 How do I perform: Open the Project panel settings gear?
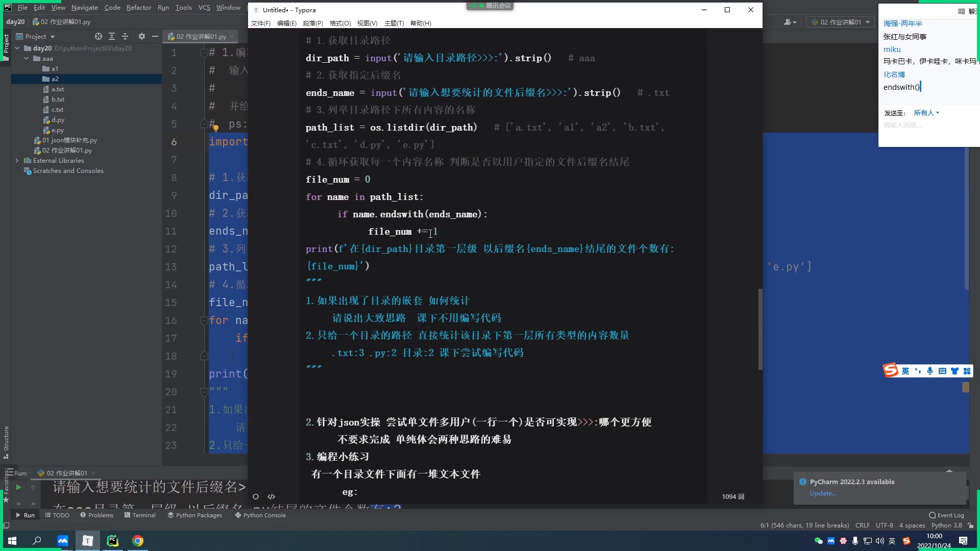141,36
